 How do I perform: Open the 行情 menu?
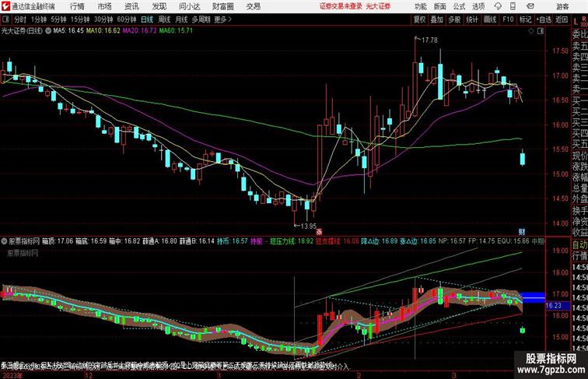pos(77,6)
